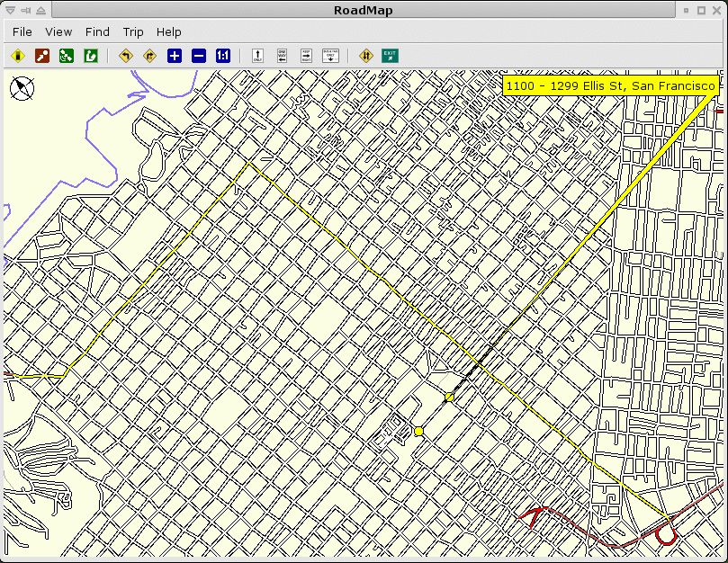This screenshot has height=563, width=728.
Task: Open the View menu
Action: (58, 31)
